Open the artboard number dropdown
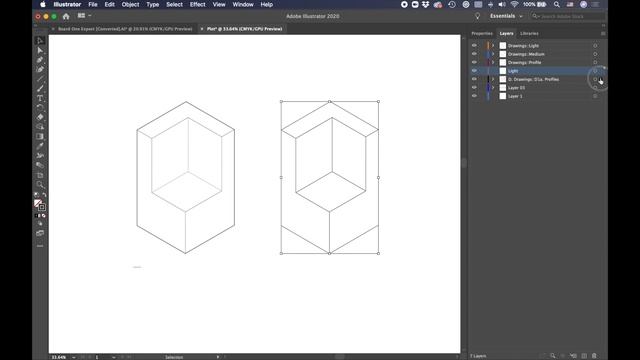This screenshot has width=640, height=360. (113, 357)
